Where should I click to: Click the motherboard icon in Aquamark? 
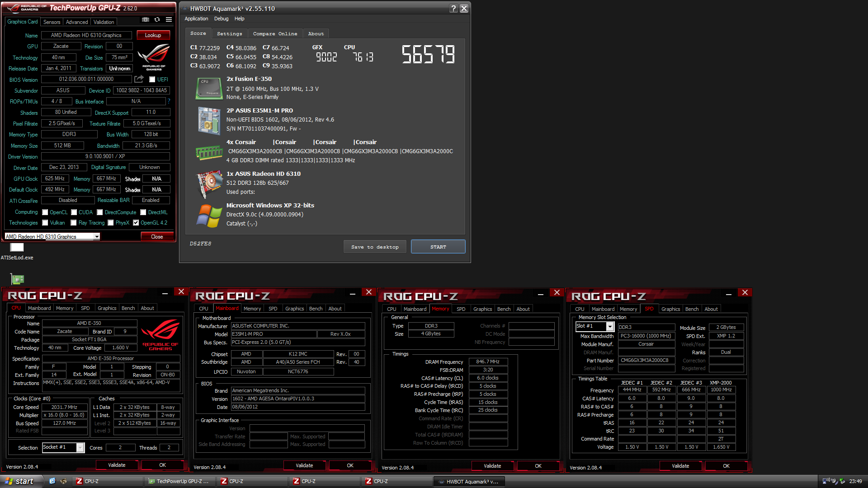pyautogui.click(x=208, y=121)
